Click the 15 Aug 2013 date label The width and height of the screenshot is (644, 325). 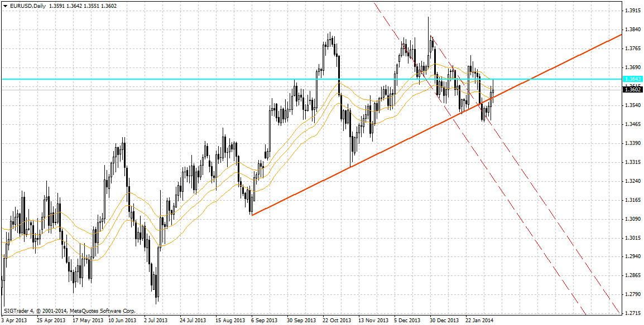(x=229, y=320)
